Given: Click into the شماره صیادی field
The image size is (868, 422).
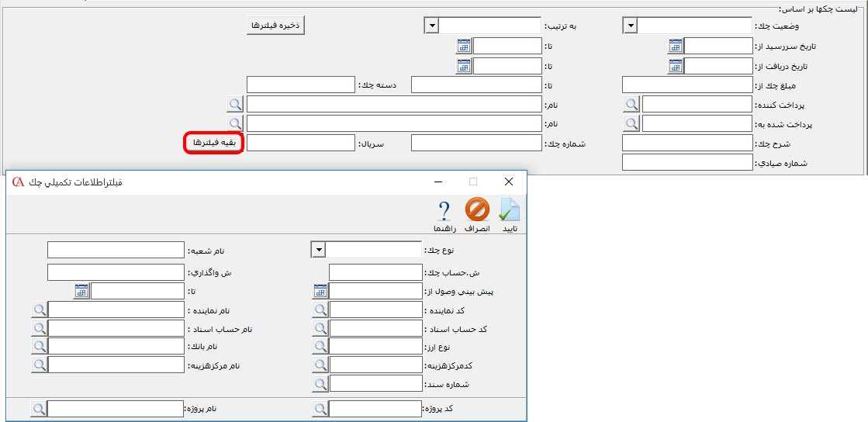Looking at the screenshot, I should 687,162.
